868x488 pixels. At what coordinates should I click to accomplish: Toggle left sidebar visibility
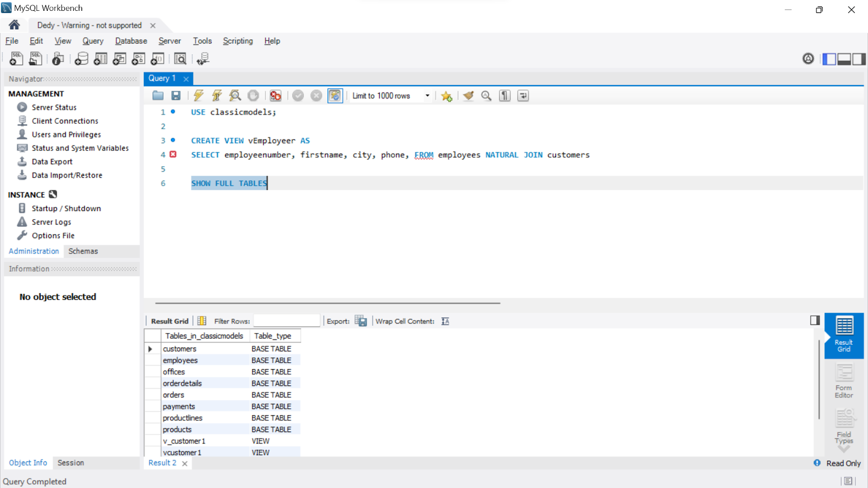click(829, 59)
